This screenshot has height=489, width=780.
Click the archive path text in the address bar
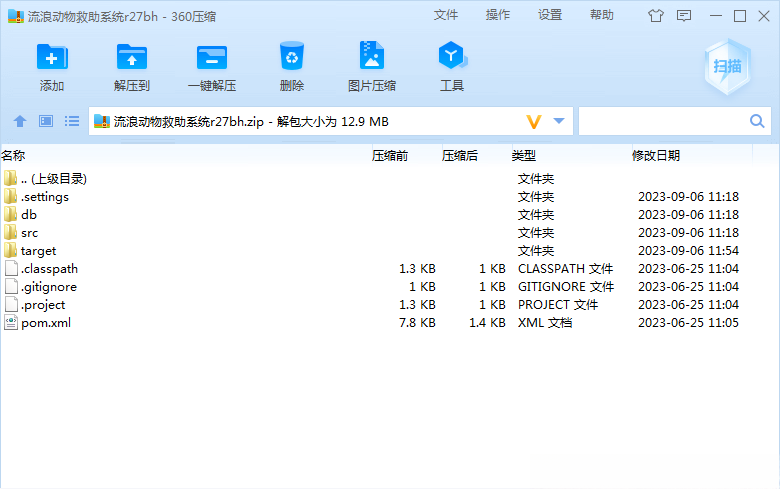coord(251,121)
